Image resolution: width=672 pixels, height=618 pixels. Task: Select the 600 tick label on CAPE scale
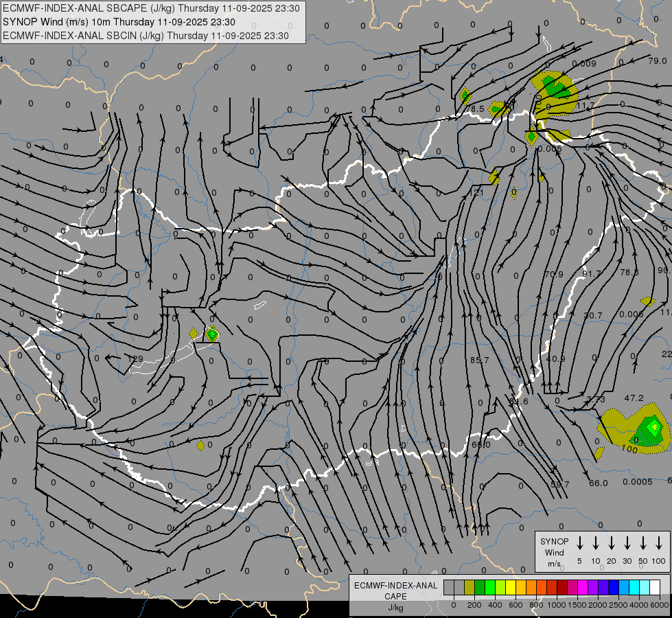tap(515, 605)
